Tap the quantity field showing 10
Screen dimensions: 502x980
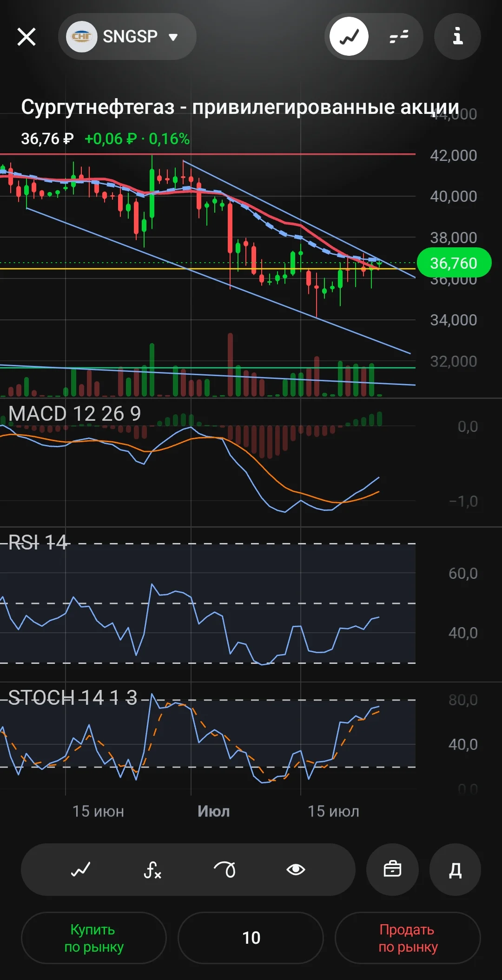click(x=251, y=938)
